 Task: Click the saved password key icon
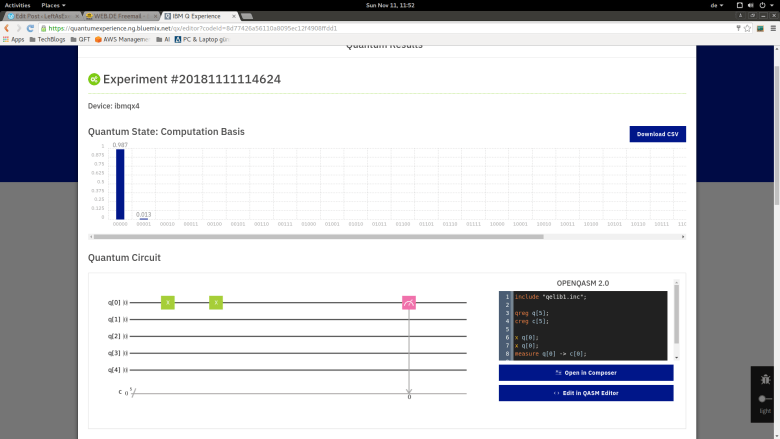point(738,28)
